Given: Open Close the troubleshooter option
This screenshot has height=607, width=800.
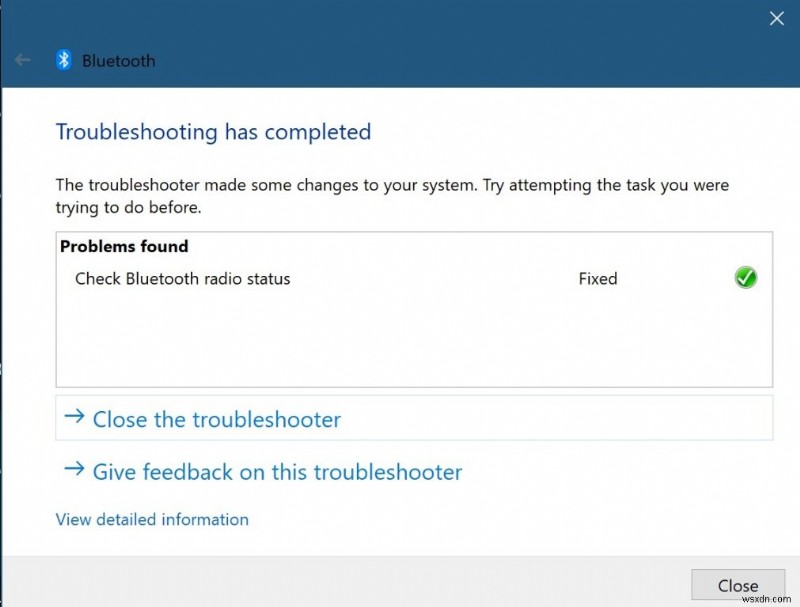Looking at the screenshot, I should tap(216, 419).
